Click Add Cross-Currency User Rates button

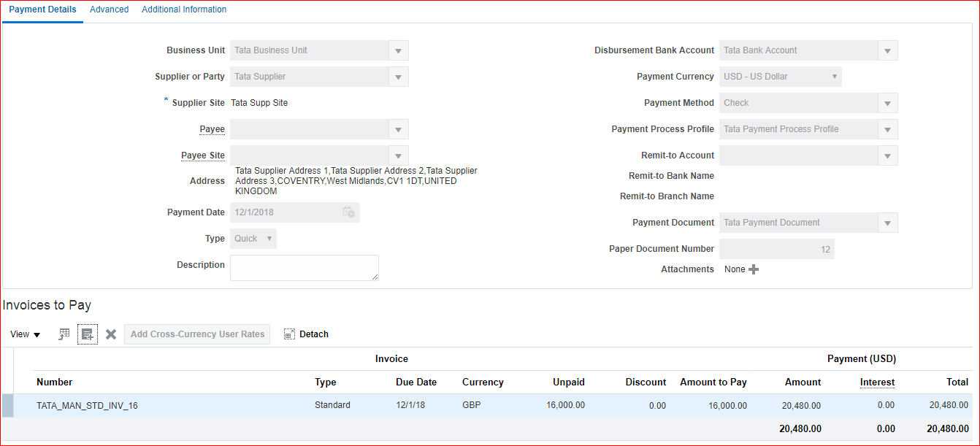click(x=197, y=334)
